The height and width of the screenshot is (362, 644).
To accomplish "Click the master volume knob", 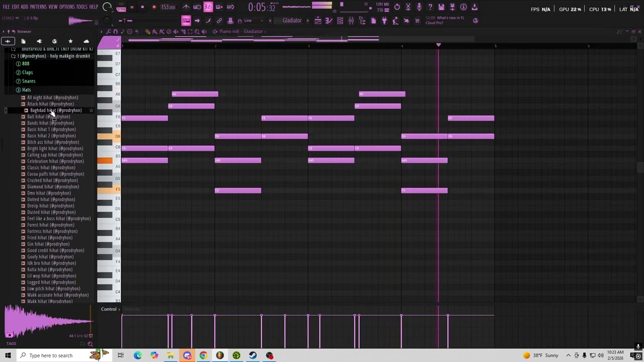I will click(107, 7).
